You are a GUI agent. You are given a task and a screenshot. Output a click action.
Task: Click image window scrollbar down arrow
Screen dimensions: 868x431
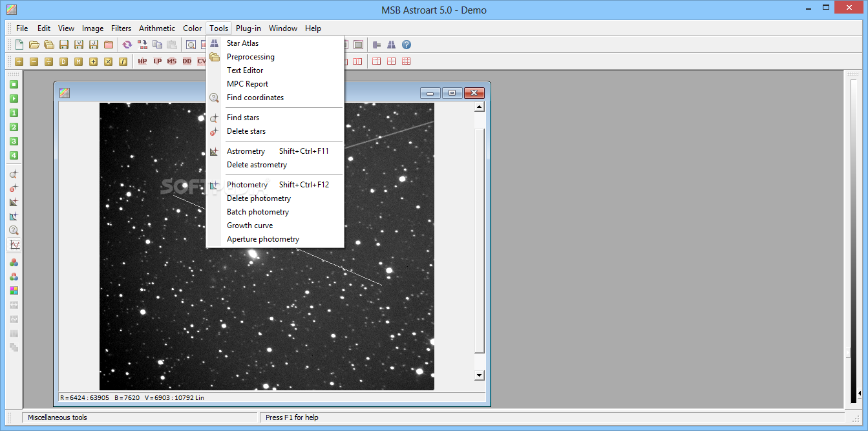[479, 375]
